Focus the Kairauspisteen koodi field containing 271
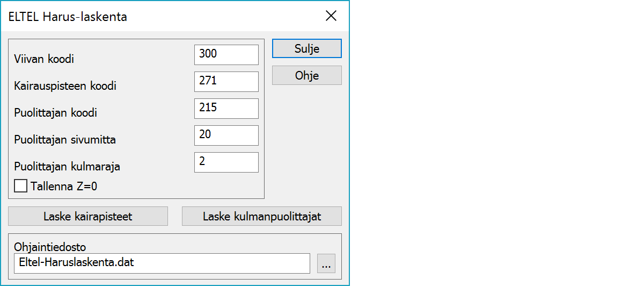The height and width of the screenshot is (286, 644). [x=226, y=81]
